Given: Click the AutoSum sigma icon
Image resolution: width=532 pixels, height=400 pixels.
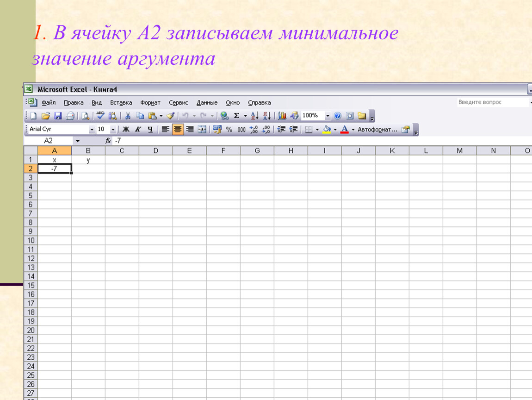Looking at the screenshot, I should 236,116.
